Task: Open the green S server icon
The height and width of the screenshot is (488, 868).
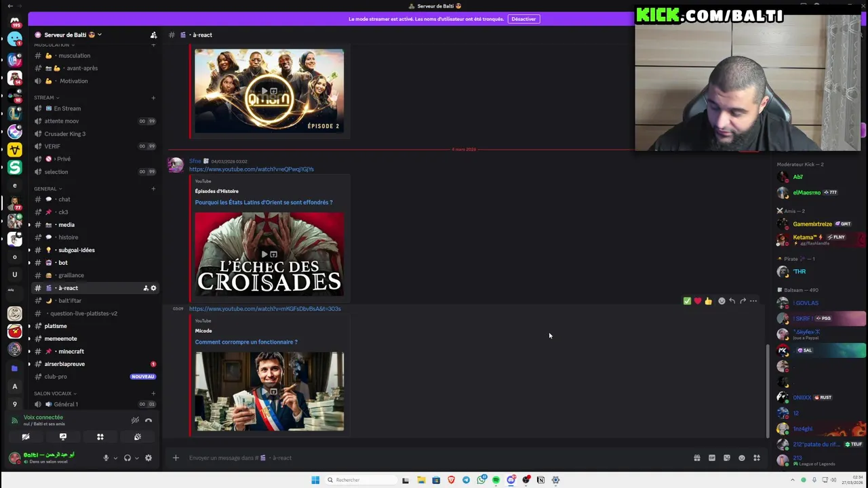Action: [x=15, y=167]
